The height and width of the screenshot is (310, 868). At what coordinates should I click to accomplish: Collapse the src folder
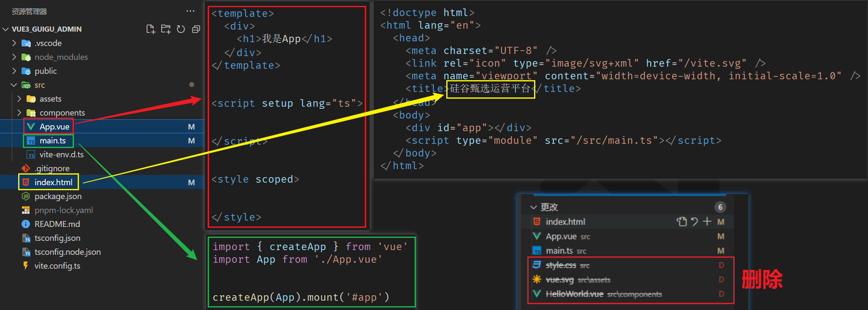14,85
